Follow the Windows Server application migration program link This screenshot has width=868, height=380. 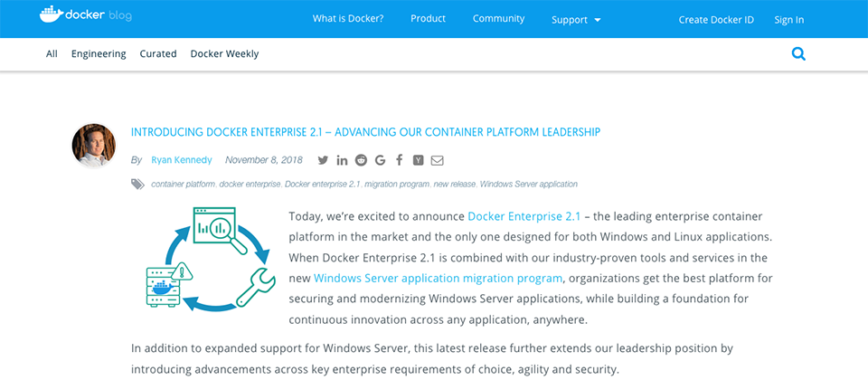[x=439, y=278]
